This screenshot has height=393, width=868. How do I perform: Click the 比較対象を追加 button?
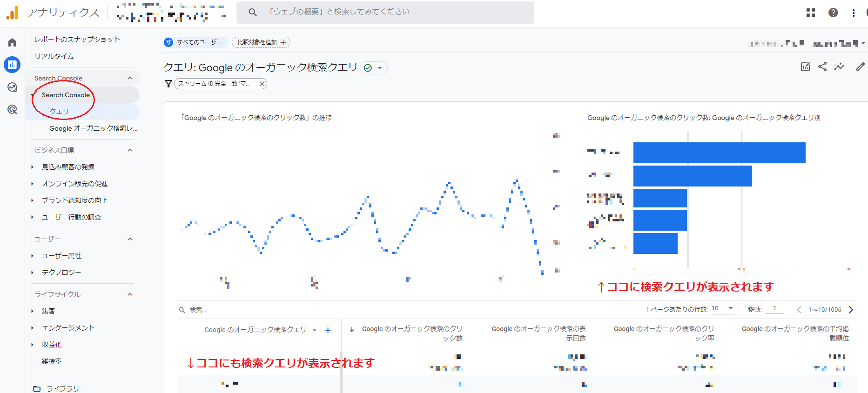click(x=261, y=42)
